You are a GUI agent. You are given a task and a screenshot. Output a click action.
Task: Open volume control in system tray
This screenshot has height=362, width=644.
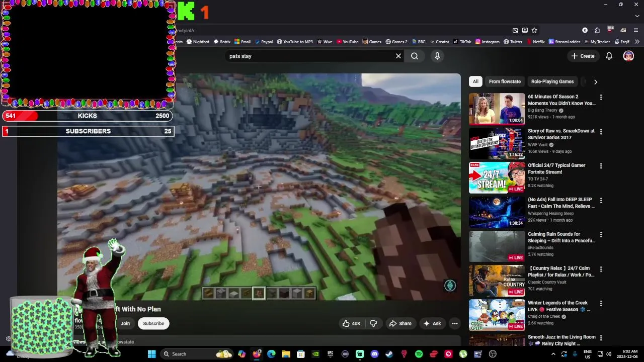coord(609,354)
